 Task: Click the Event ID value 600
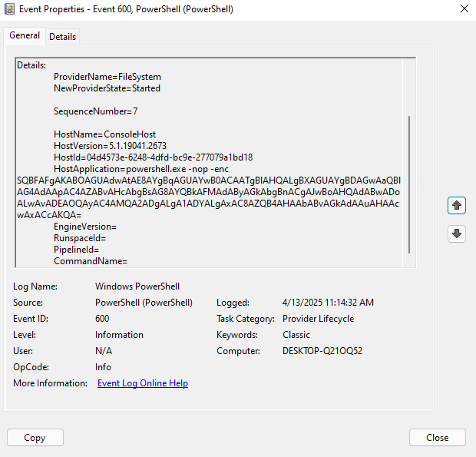pyautogui.click(x=102, y=319)
